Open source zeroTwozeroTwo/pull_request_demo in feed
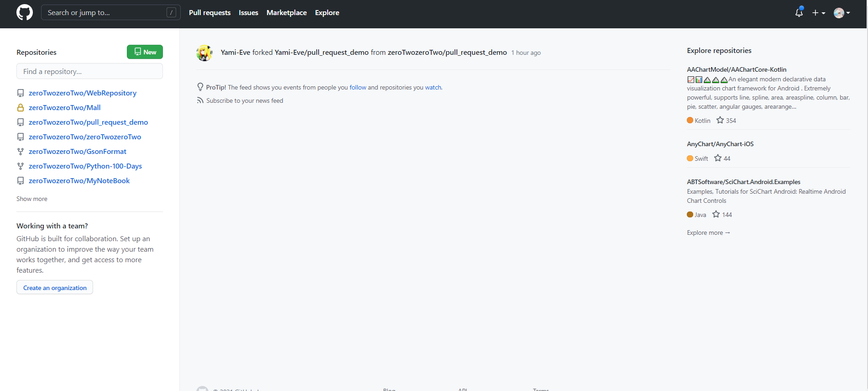Image resolution: width=868 pixels, height=391 pixels. [447, 52]
